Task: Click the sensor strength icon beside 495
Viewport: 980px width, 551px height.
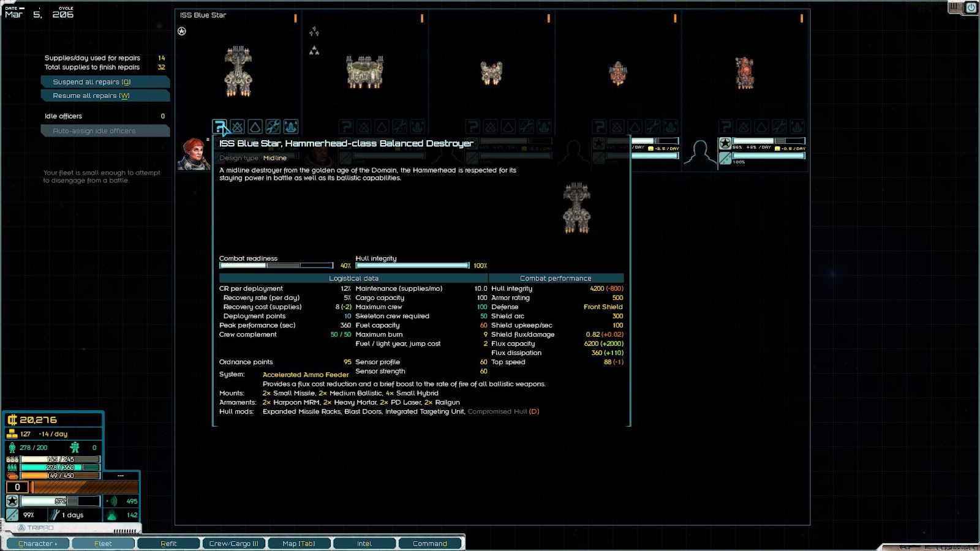Action: click(112, 501)
